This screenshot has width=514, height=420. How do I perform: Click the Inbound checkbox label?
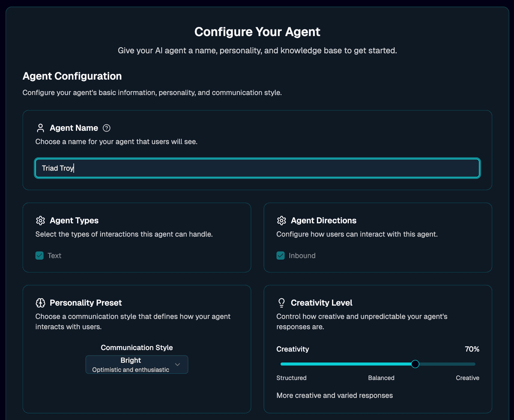[x=302, y=256]
